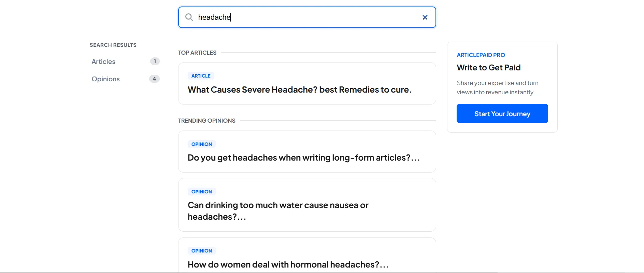Viewport: 644px width, 273px height.
Task: Open the ARTICLEPAID PRO link
Action: pyautogui.click(x=481, y=55)
